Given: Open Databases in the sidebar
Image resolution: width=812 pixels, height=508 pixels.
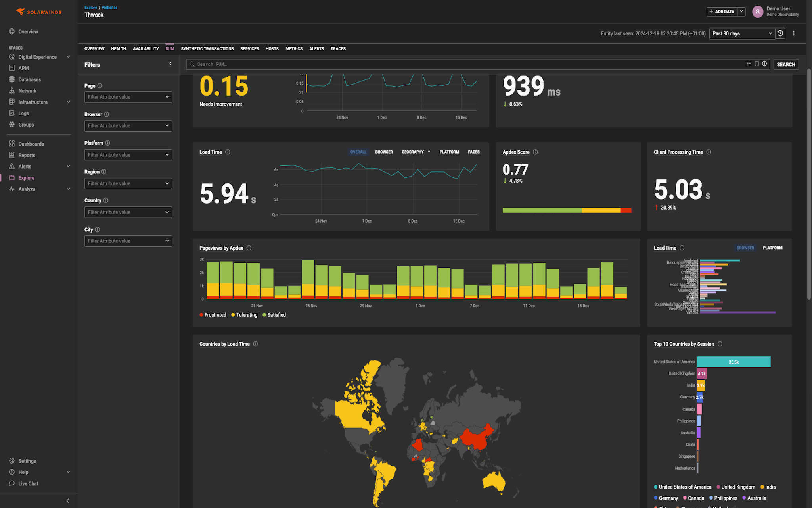Looking at the screenshot, I should click(29, 80).
